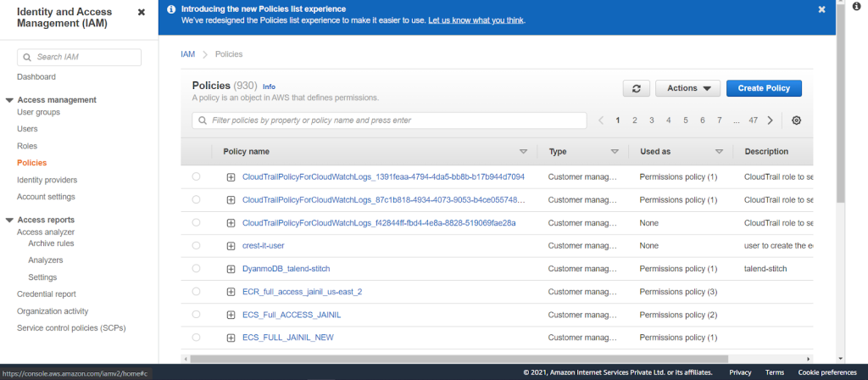The width and height of the screenshot is (868, 380).
Task: Open Access analyzer in the sidebar
Action: (46, 232)
